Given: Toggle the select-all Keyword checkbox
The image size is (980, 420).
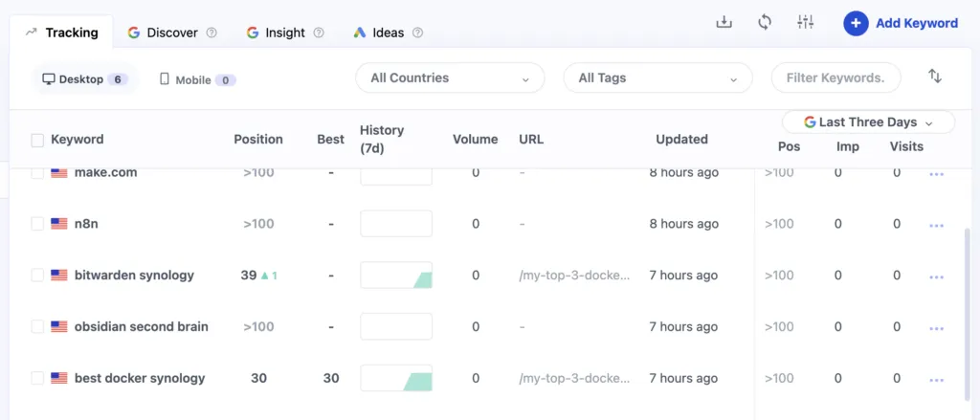Looking at the screenshot, I should tap(37, 140).
